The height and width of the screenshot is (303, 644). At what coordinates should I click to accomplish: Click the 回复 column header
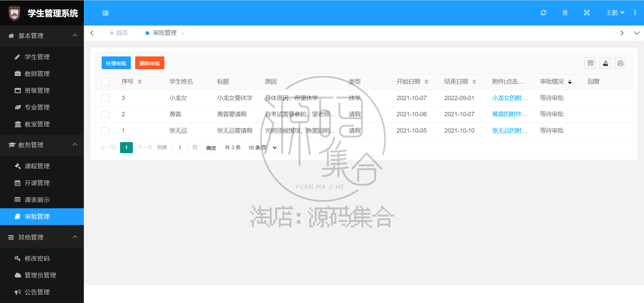594,82
